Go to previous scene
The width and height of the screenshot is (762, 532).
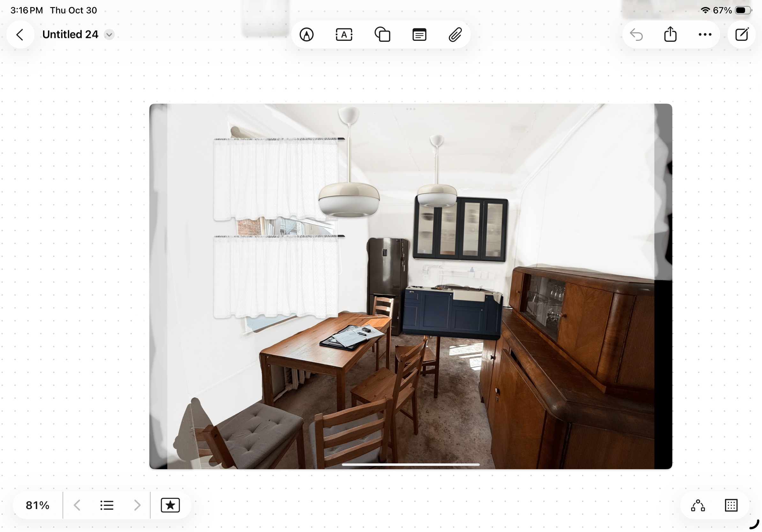click(77, 505)
